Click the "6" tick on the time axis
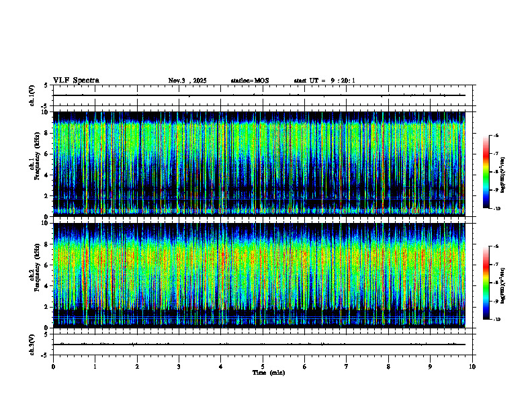 305,367
